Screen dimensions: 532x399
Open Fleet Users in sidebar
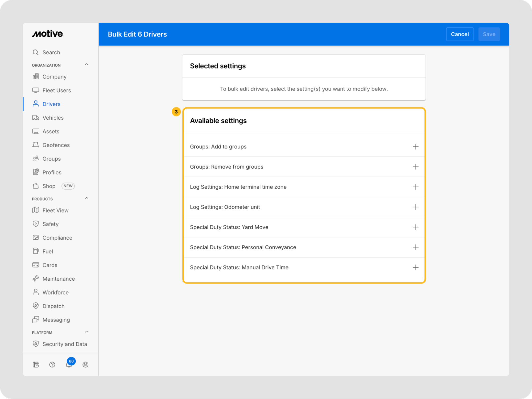[56, 90]
